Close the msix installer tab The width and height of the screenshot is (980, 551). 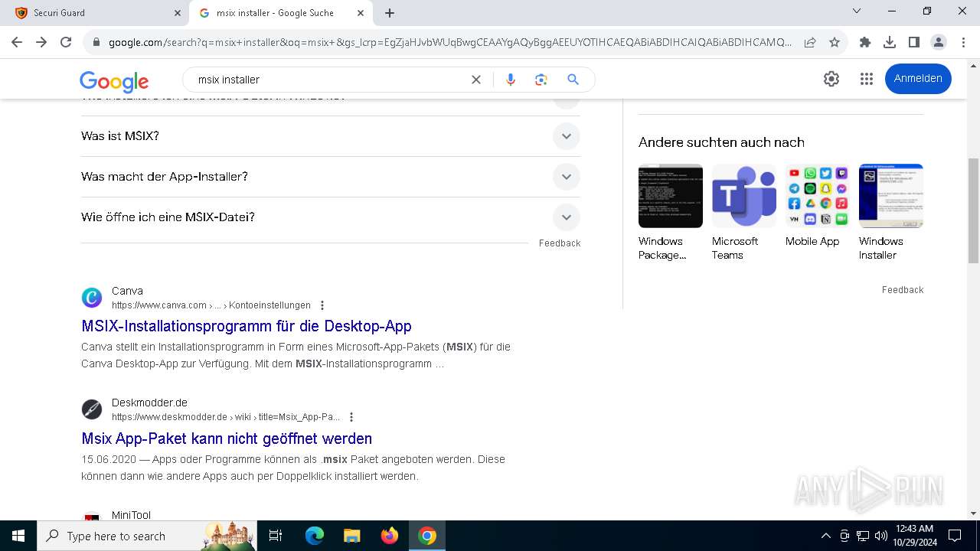(361, 13)
